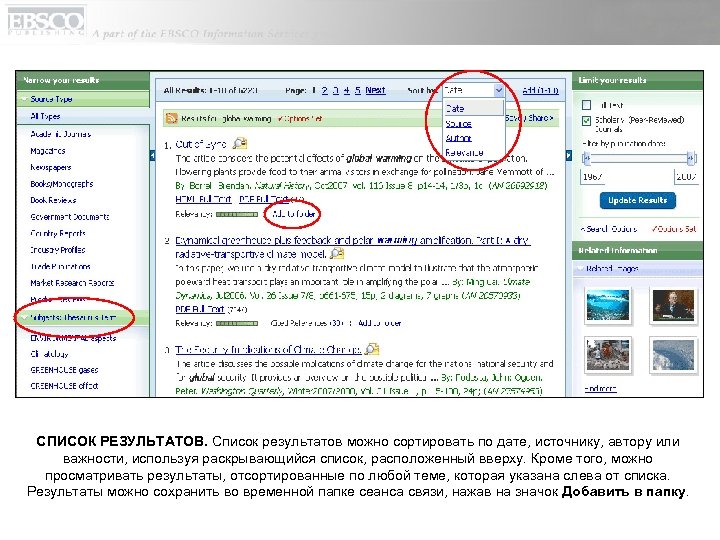
Task: Click the preview magnifier icon beside result 2 title
Action: point(337,253)
